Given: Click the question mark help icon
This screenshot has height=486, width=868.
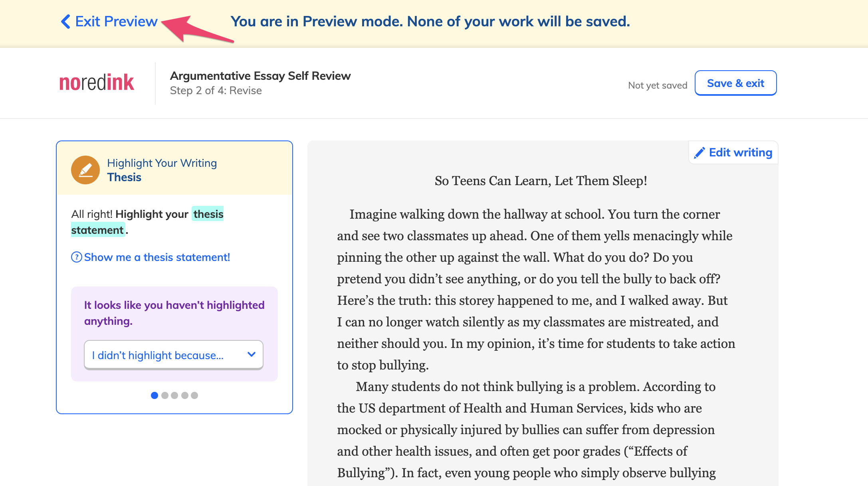Looking at the screenshot, I should coord(76,257).
